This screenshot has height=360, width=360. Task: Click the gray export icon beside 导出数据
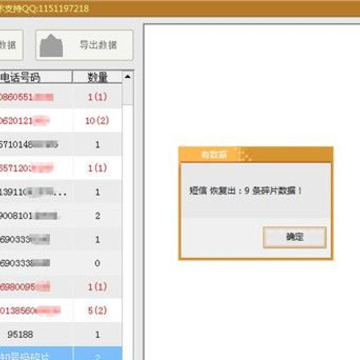tap(51, 46)
